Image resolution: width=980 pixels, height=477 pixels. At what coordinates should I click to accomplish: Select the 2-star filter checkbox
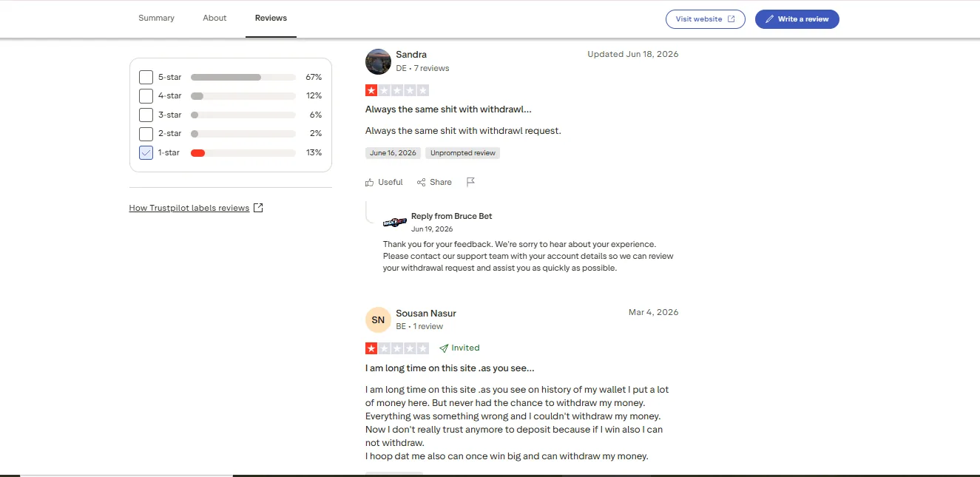click(146, 134)
